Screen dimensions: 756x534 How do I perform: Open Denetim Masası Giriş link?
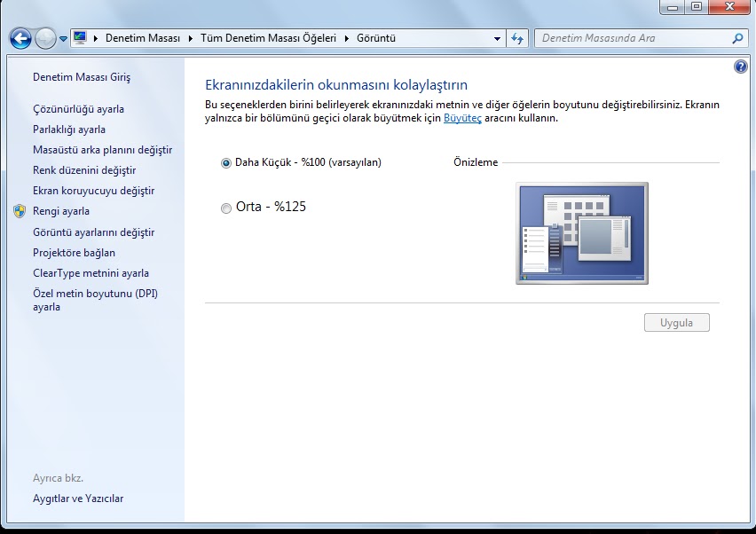82,77
